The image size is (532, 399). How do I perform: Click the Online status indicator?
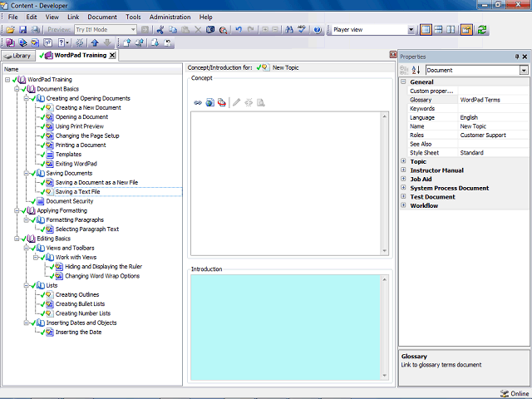pyautogui.click(x=515, y=393)
